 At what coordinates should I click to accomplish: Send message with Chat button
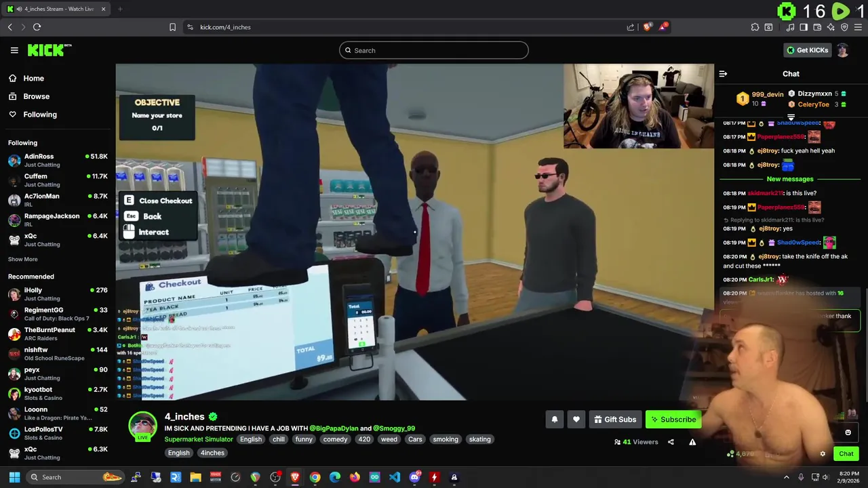846,454
